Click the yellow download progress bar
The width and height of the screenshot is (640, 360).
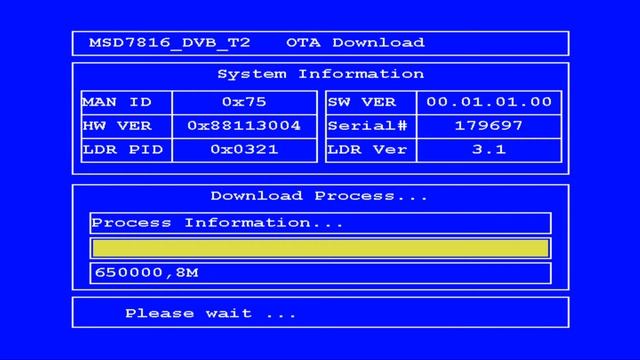(x=320, y=248)
